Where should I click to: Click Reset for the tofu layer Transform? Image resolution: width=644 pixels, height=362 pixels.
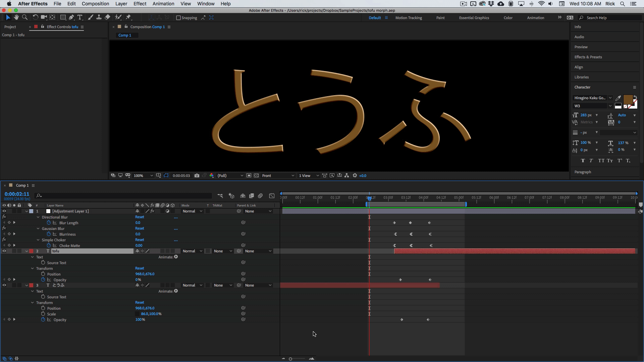point(140,268)
